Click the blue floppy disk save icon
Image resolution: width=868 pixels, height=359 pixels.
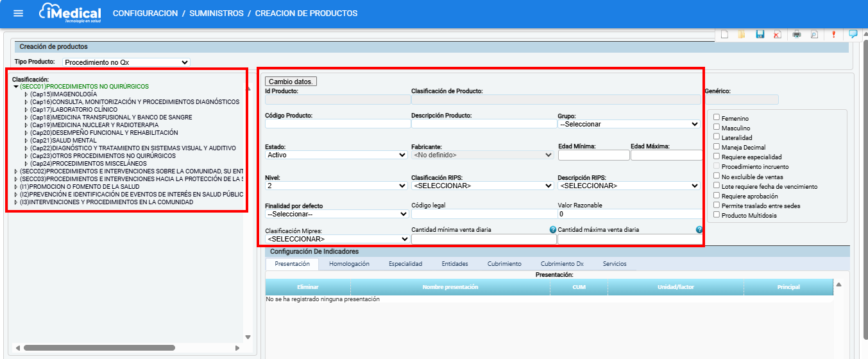pos(760,35)
